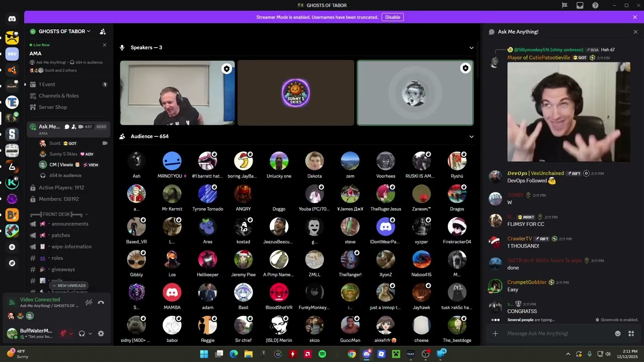
Task: Show Windows system tray hidden icons chevron
Action: tap(568, 354)
